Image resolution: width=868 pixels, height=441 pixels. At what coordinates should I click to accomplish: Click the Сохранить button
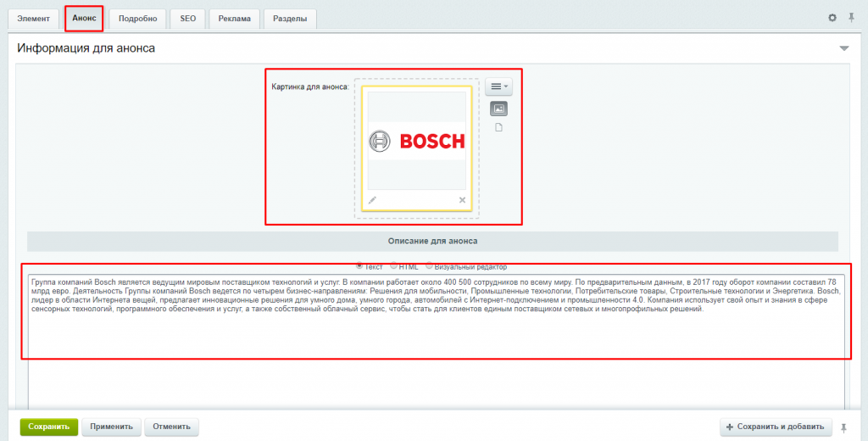[x=48, y=427]
